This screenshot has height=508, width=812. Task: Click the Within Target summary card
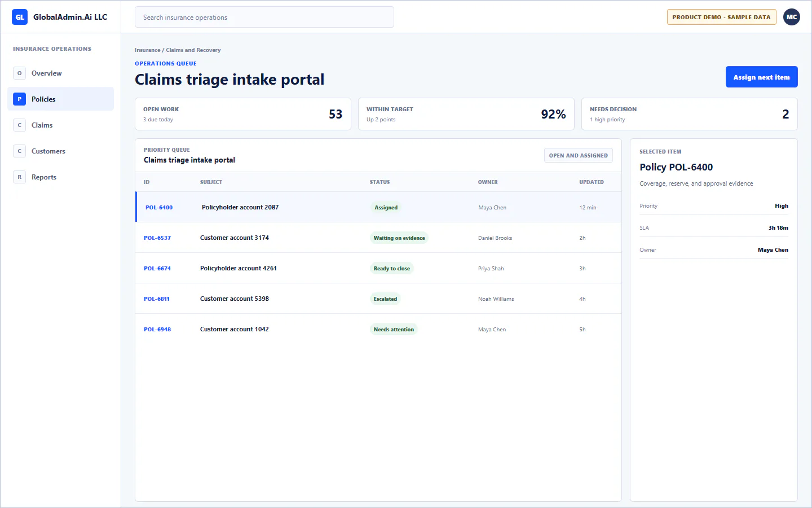point(466,114)
